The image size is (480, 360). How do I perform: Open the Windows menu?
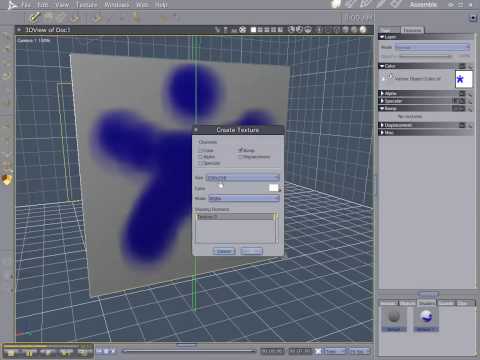click(117, 5)
